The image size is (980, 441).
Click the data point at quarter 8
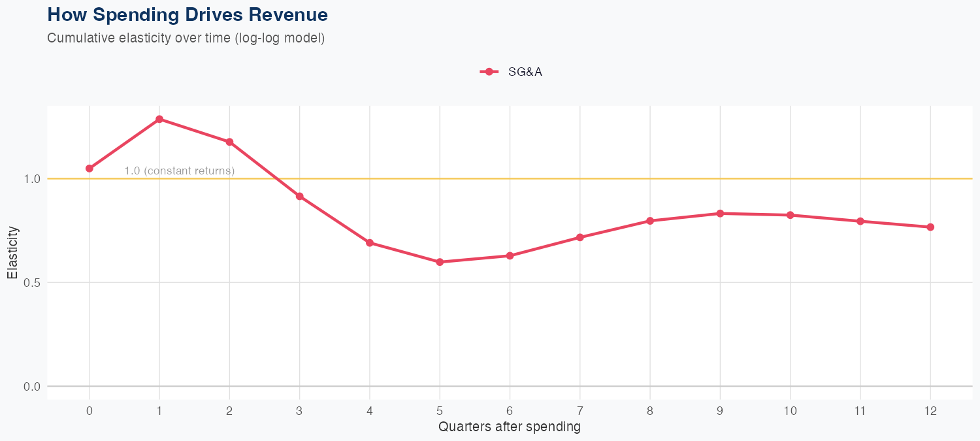point(650,221)
